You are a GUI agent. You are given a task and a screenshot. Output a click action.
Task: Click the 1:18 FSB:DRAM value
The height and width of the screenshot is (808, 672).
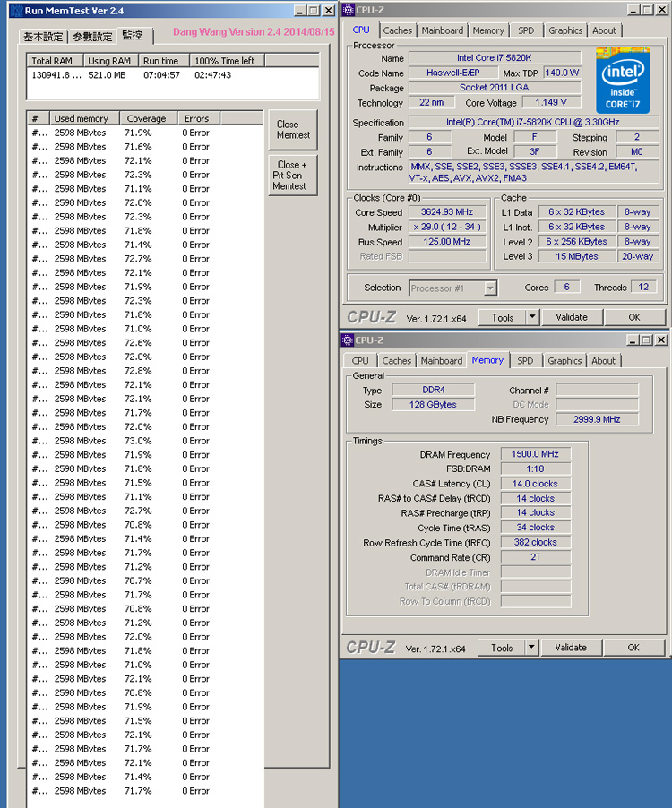[x=536, y=468]
